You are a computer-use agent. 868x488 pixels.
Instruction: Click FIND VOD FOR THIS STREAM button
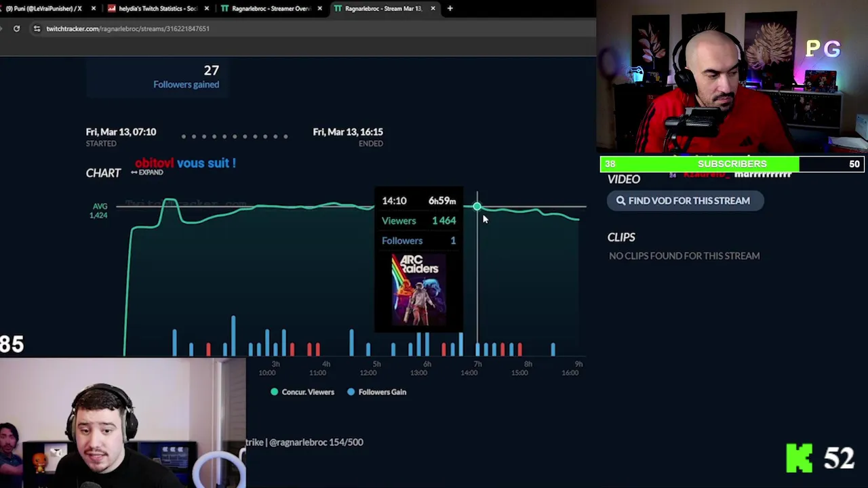pyautogui.click(x=685, y=201)
